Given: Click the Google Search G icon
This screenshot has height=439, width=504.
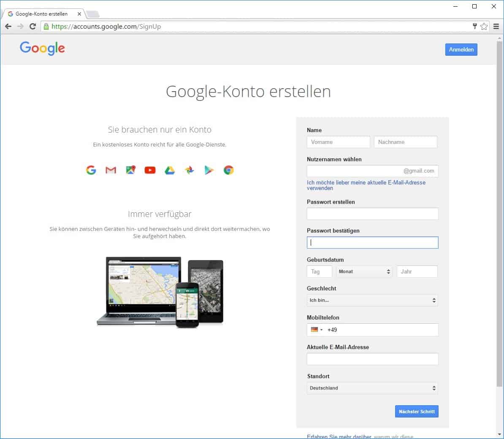Looking at the screenshot, I should 91,170.
